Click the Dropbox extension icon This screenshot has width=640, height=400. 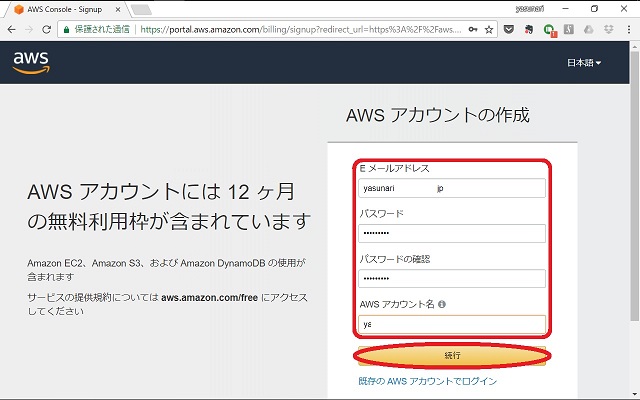tap(609, 29)
